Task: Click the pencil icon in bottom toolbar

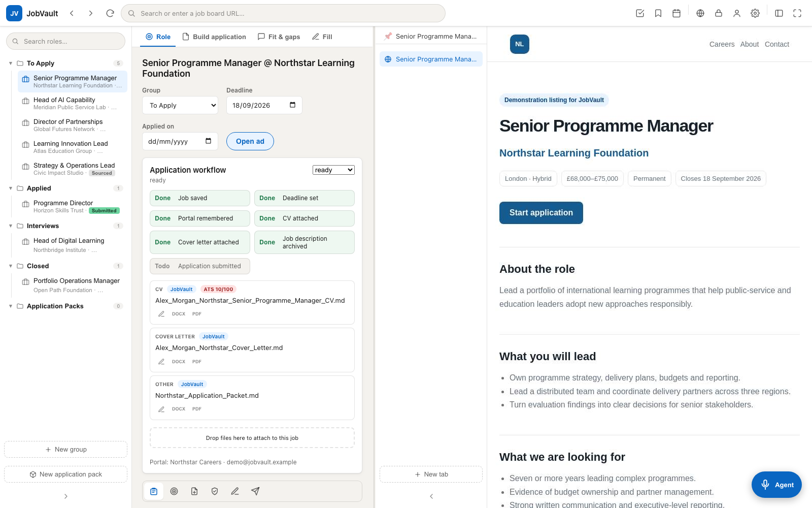Action: [235, 491]
